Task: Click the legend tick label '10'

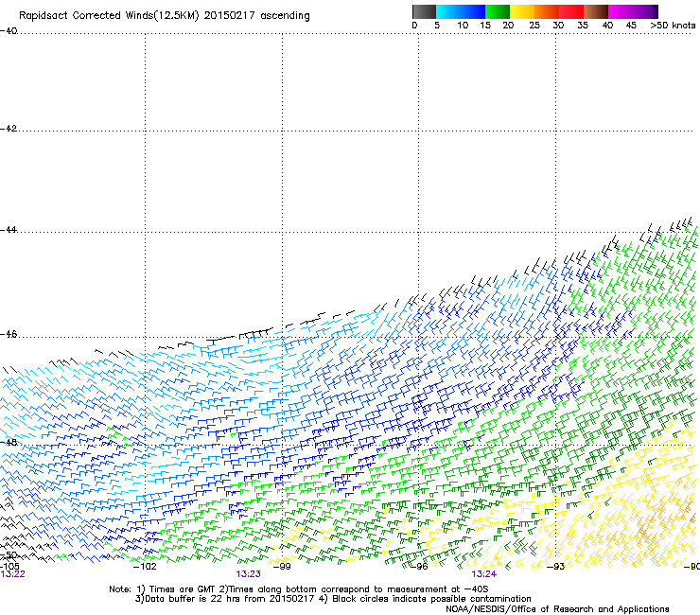Action: click(x=463, y=26)
